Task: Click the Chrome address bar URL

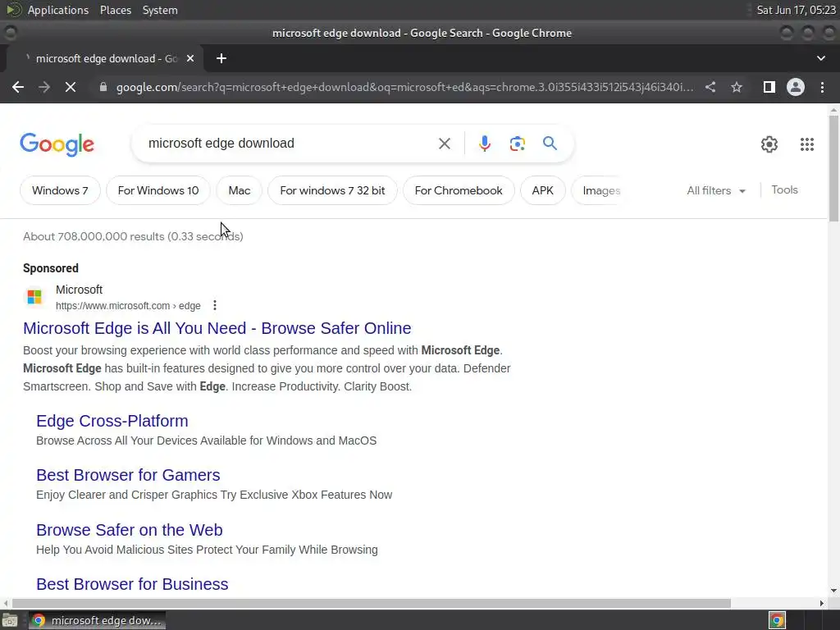Action: pos(404,87)
